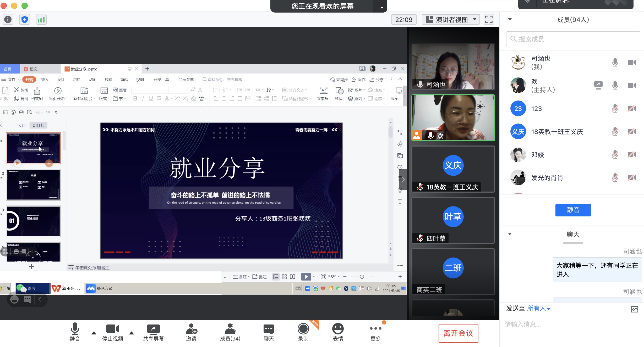Enter full screen mode
The height and width of the screenshot is (347, 644).
pyautogui.click(x=489, y=19)
